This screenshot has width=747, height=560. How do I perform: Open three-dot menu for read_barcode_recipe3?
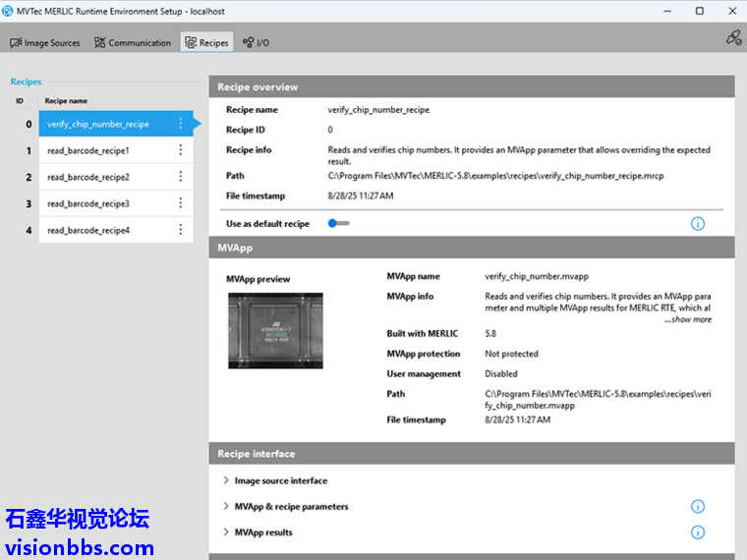click(181, 203)
